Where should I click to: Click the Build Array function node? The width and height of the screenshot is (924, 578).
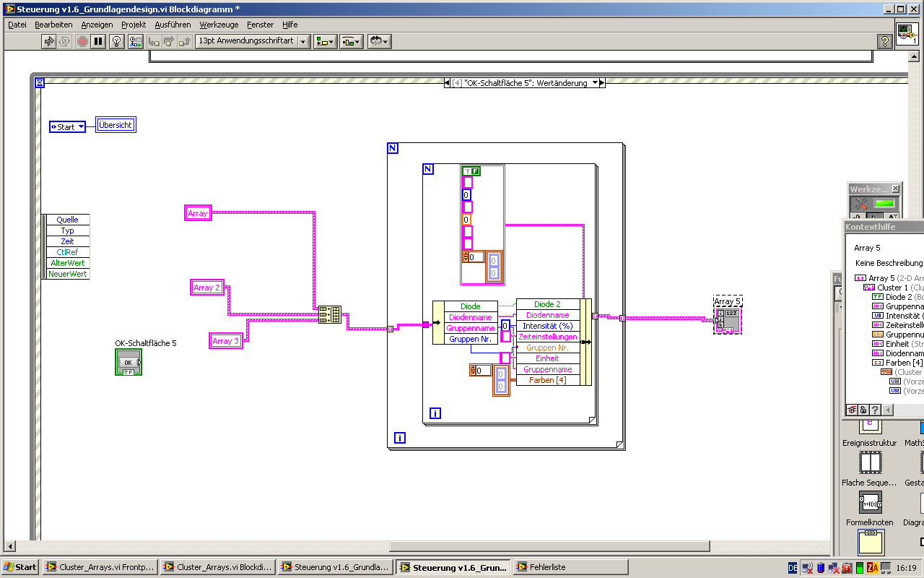click(330, 315)
